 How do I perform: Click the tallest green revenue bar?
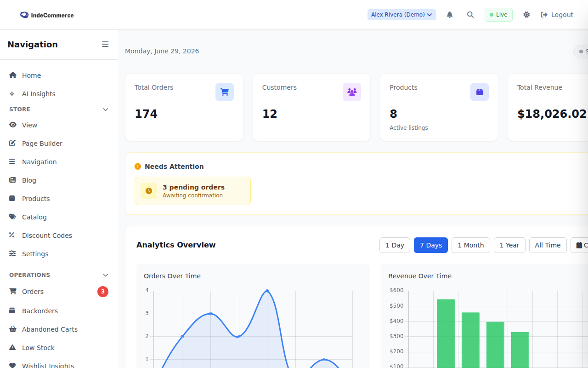446,333
